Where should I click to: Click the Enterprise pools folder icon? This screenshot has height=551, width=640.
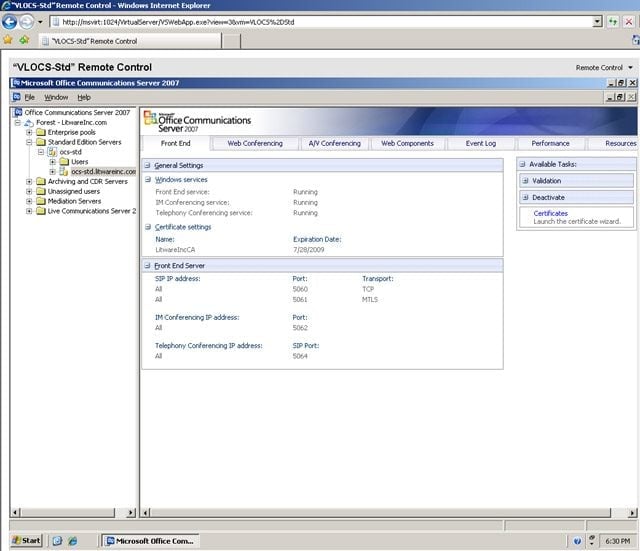pyautogui.click(x=41, y=132)
